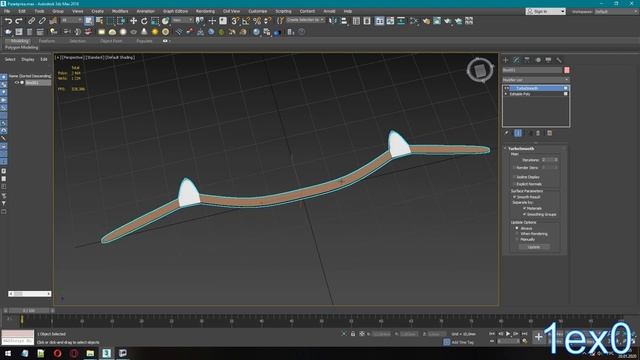Open the Display command panel icon

[x=548, y=60]
